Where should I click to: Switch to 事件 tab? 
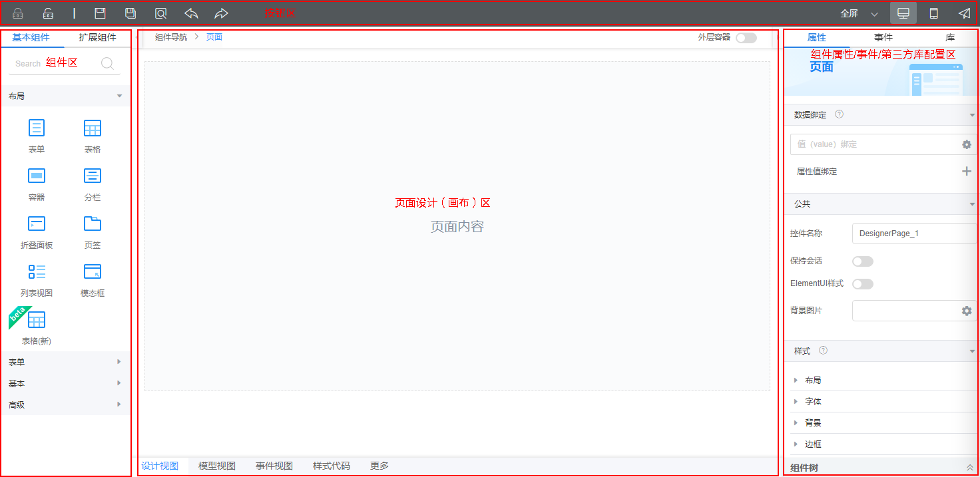pos(883,37)
